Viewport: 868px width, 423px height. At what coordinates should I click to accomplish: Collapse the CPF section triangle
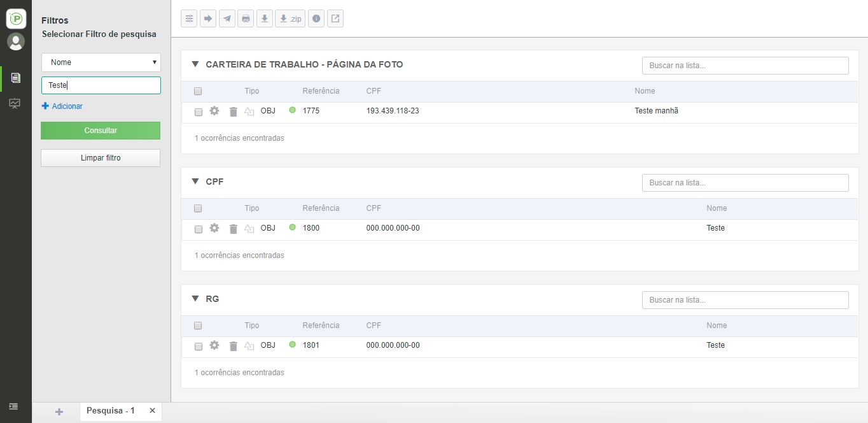click(x=195, y=182)
